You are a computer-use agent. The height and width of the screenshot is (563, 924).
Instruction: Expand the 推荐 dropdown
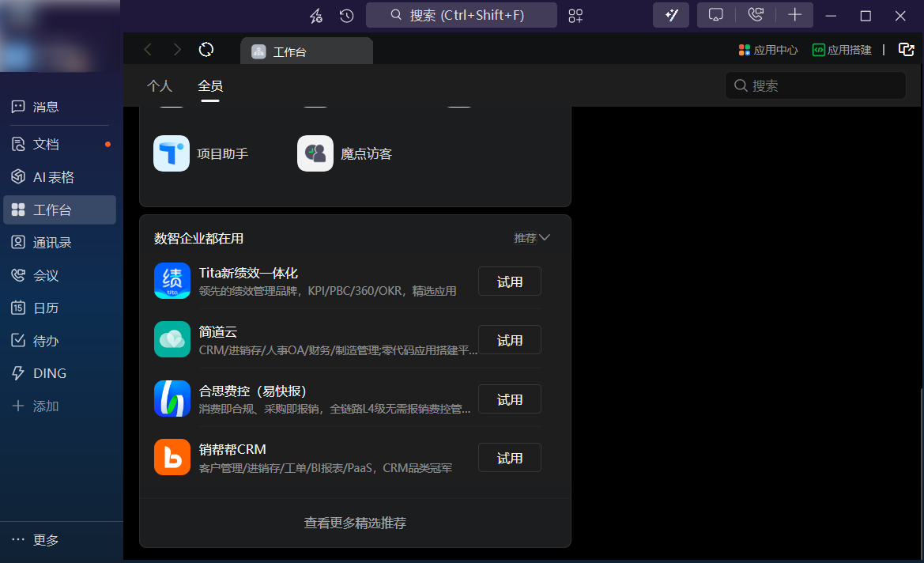(x=531, y=237)
